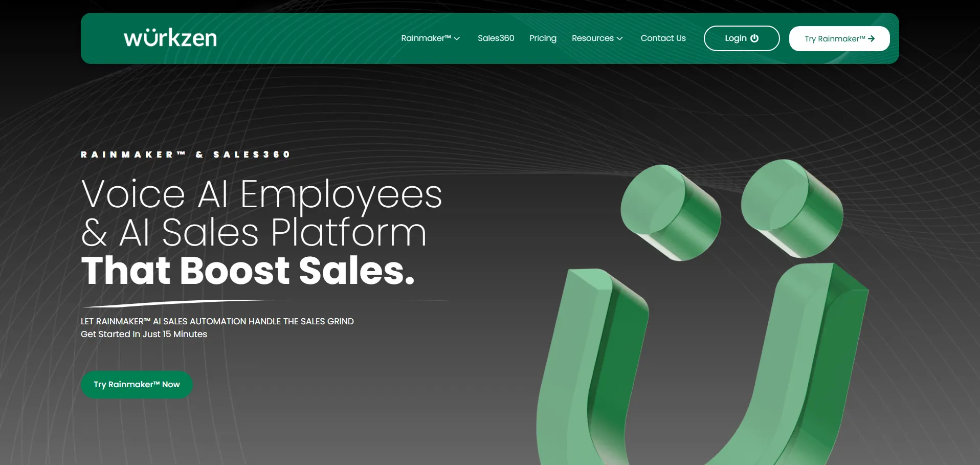
Task: Click the left green cylinder of the 3D logo
Action: tap(671, 212)
